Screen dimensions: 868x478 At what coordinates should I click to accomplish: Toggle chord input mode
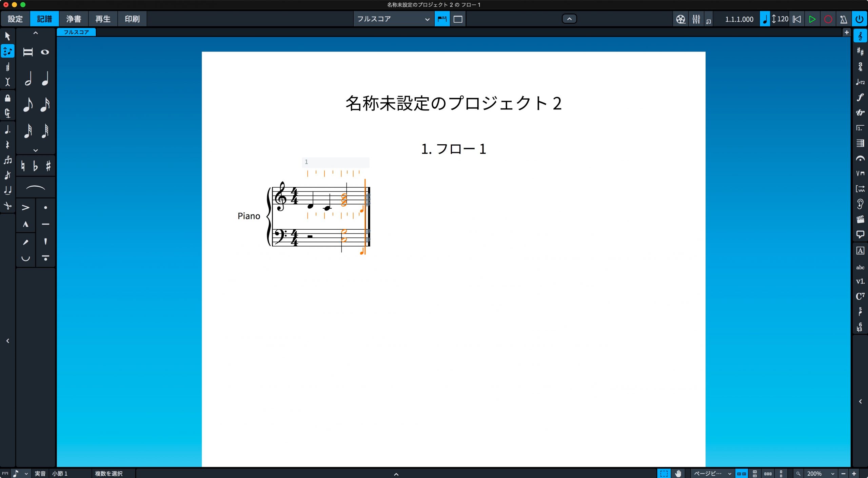coord(7,67)
